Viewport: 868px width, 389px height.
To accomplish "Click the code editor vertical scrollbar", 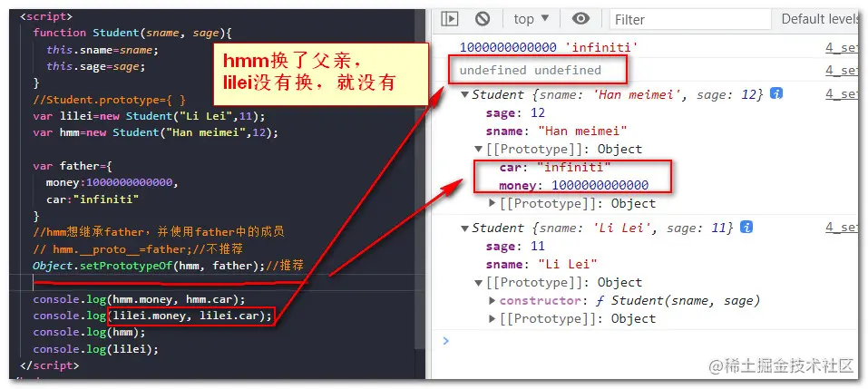I will [420, 177].
